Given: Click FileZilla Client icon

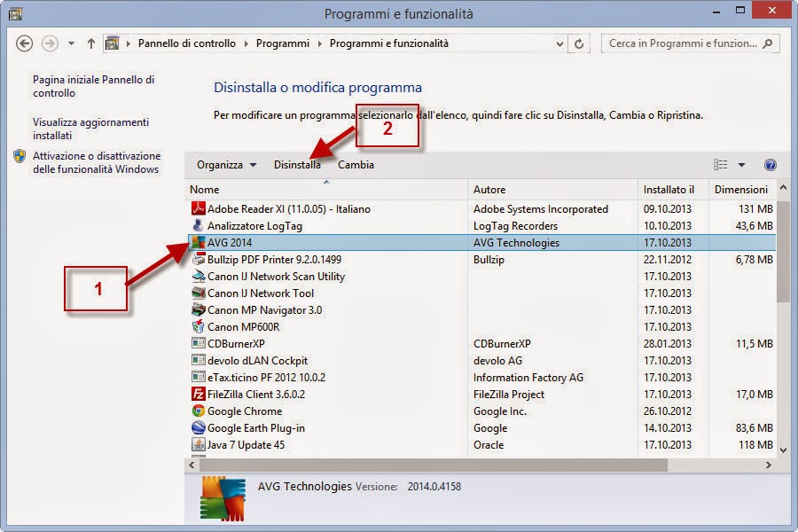Looking at the screenshot, I should (198, 394).
